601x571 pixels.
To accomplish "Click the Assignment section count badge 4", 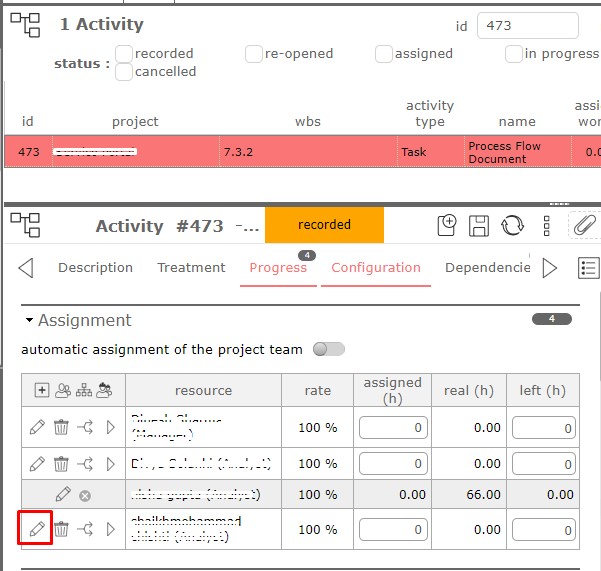I will coord(552,319).
